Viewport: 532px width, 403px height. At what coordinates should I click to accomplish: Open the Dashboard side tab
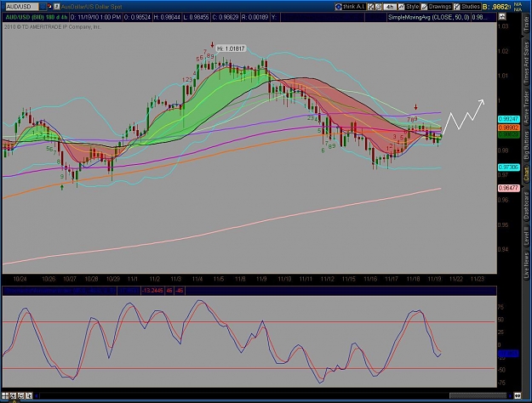click(x=526, y=206)
